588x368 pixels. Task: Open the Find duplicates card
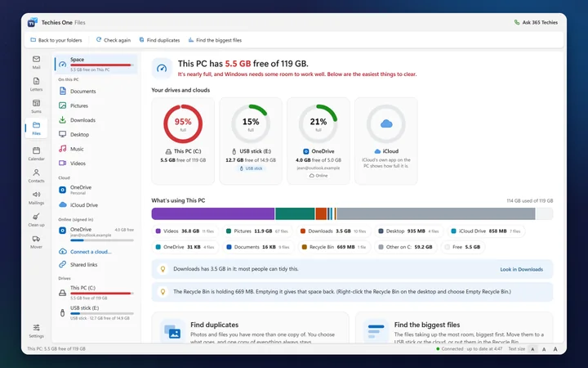(x=250, y=327)
